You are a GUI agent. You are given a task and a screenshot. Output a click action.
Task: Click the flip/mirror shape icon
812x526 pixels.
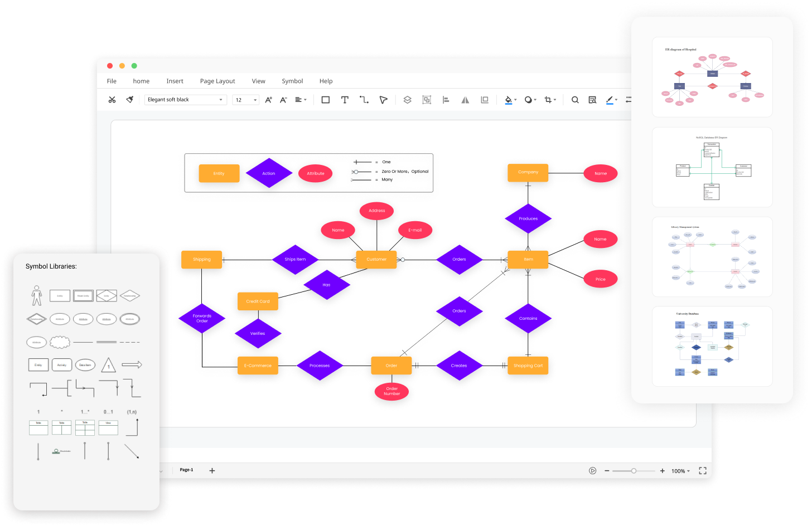[x=465, y=99]
